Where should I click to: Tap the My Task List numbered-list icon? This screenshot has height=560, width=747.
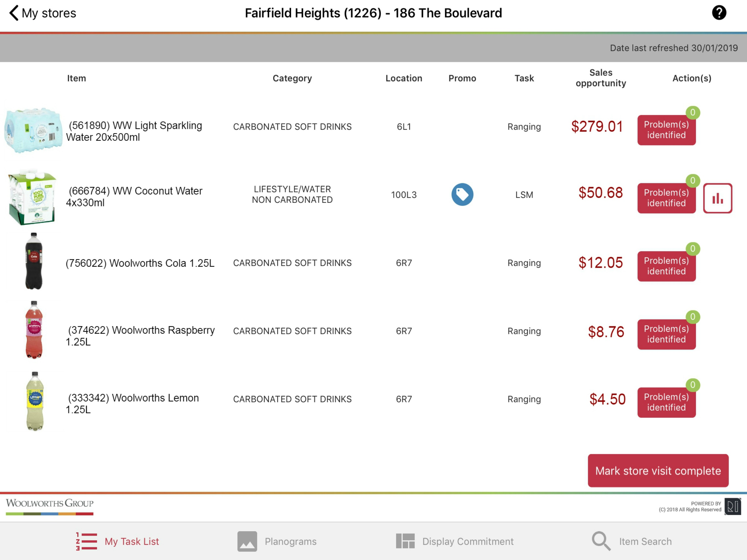[86, 541]
